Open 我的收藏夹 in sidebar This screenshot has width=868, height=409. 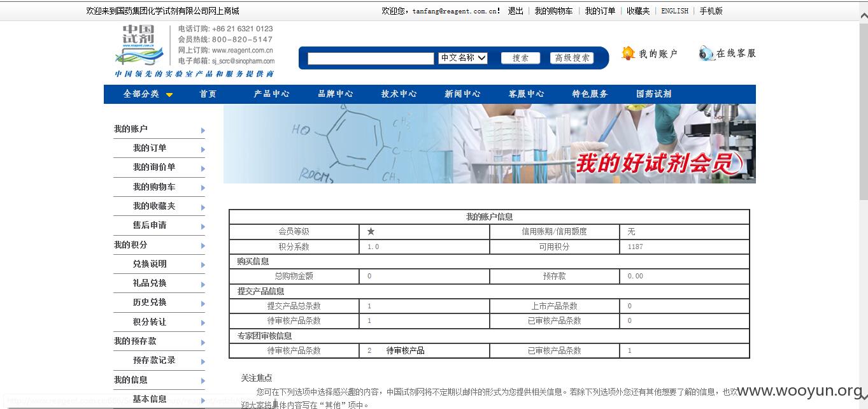pyautogui.click(x=154, y=206)
